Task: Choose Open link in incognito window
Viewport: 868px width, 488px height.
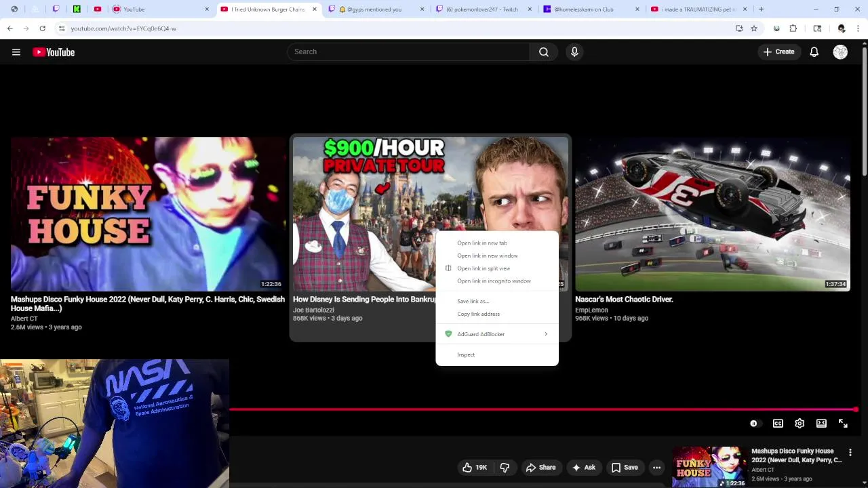Action: click(x=496, y=281)
